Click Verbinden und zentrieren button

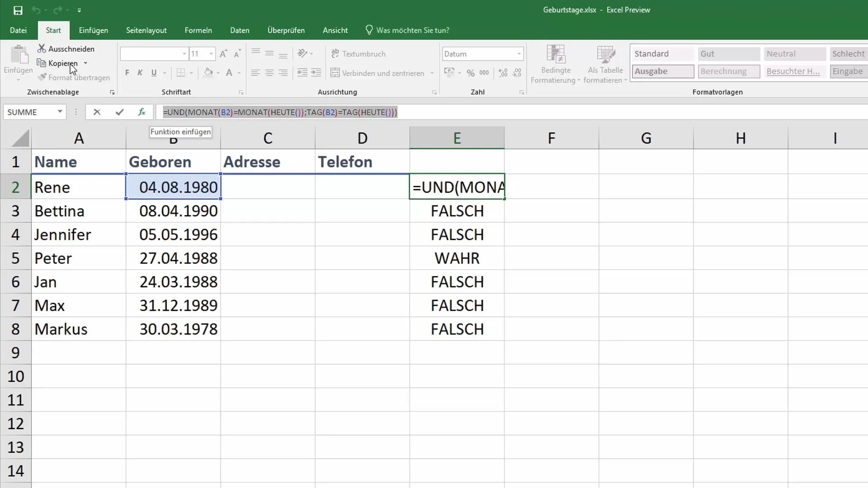click(x=377, y=73)
